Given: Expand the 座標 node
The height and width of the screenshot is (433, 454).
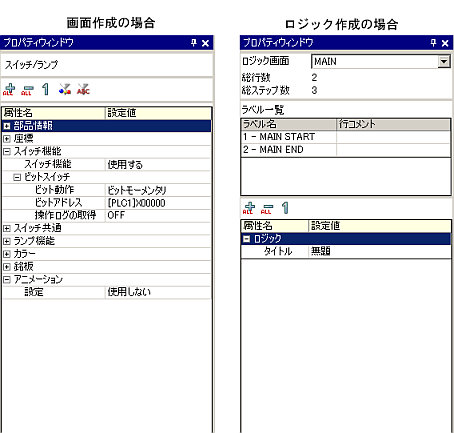Looking at the screenshot, I should (x=7, y=139).
